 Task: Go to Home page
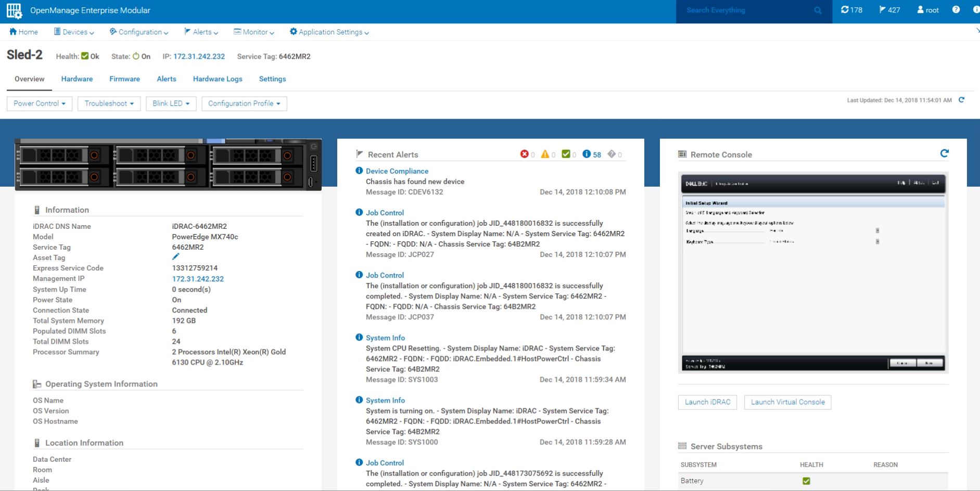point(23,32)
